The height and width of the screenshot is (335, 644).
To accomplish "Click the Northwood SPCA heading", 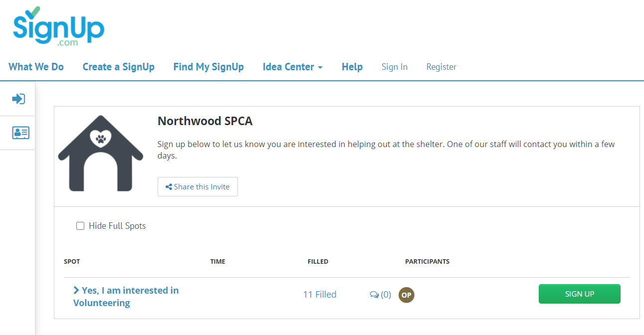I will [x=205, y=121].
